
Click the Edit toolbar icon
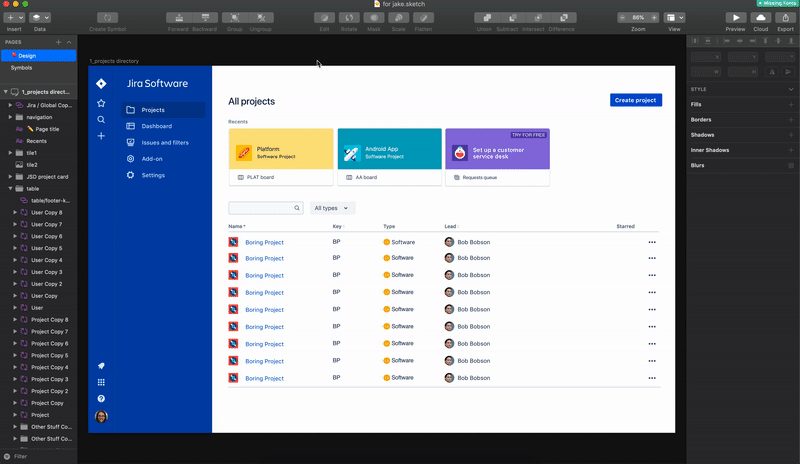[x=324, y=17]
